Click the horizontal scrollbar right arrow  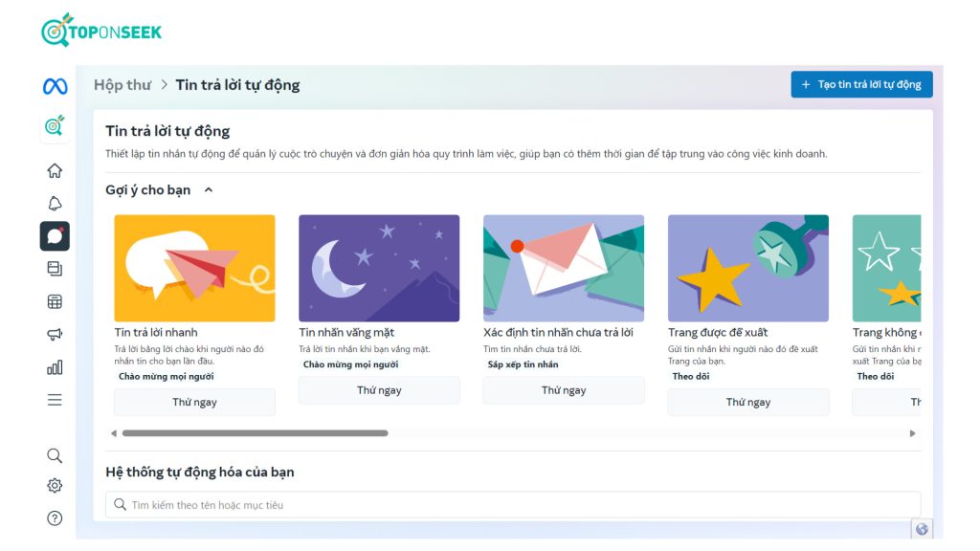(x=912, y=433)
